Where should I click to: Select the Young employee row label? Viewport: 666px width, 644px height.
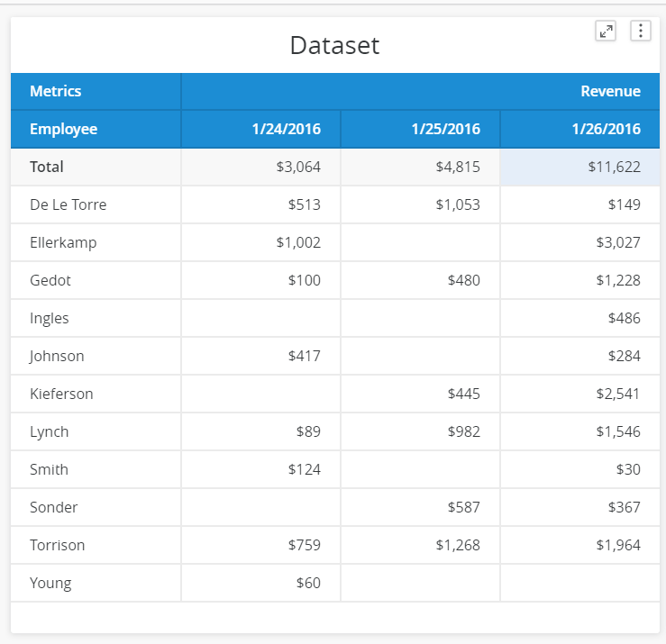coord(96,583)
